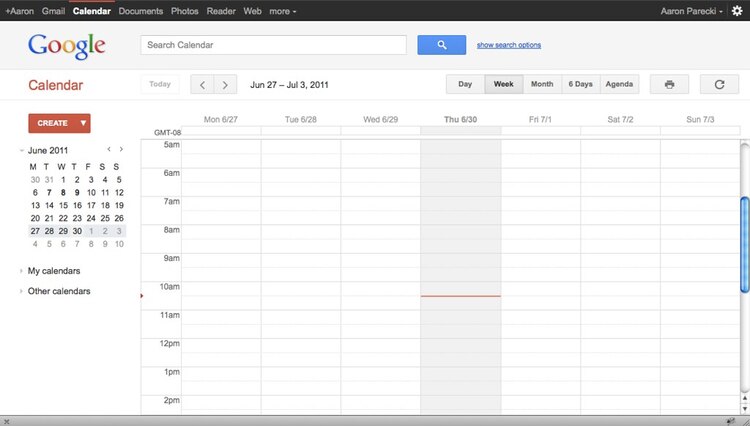Open the more menu in top bar

283,11
